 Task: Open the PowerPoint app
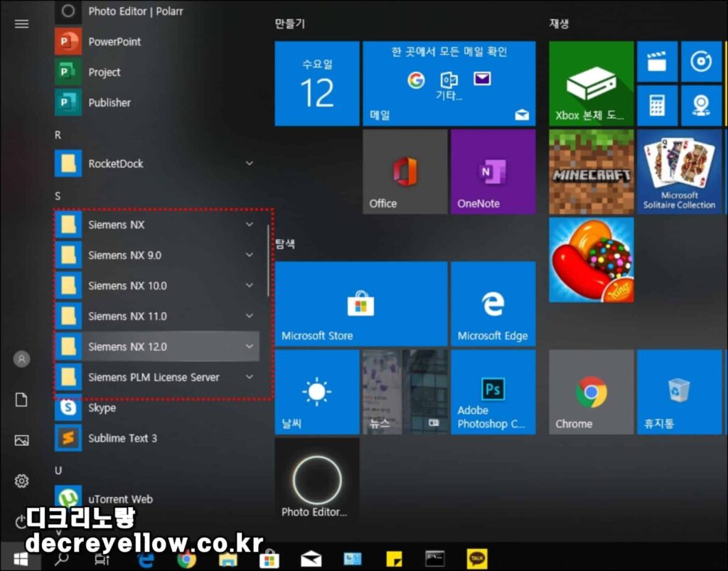click(156, 41)
